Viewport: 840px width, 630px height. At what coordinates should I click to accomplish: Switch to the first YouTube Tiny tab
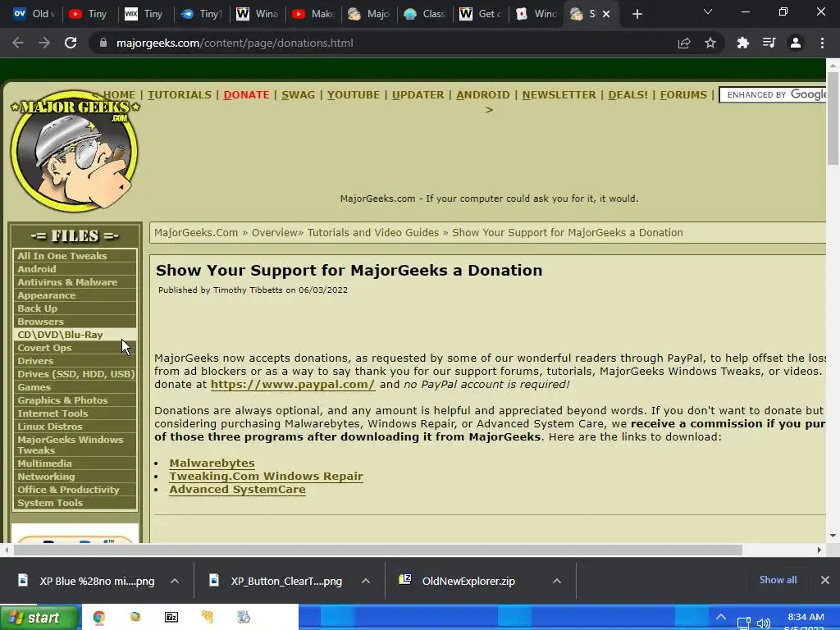(x=89, y=14)
